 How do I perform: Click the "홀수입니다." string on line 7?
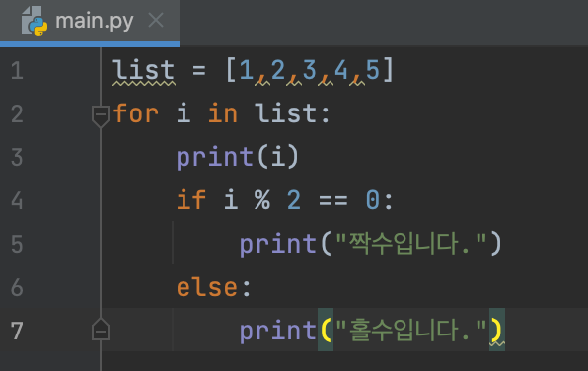click(x=410, y=331)
